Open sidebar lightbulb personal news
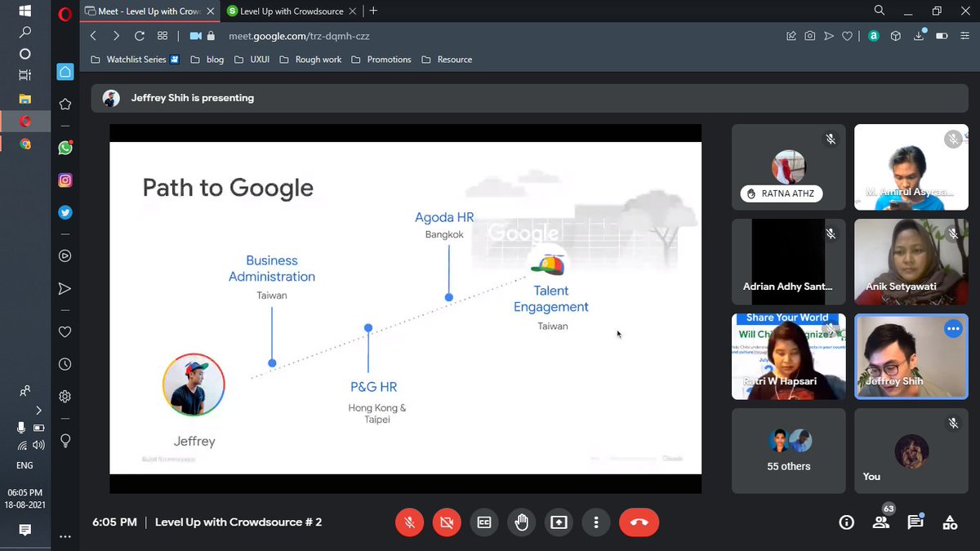 [x=65, y=440]
